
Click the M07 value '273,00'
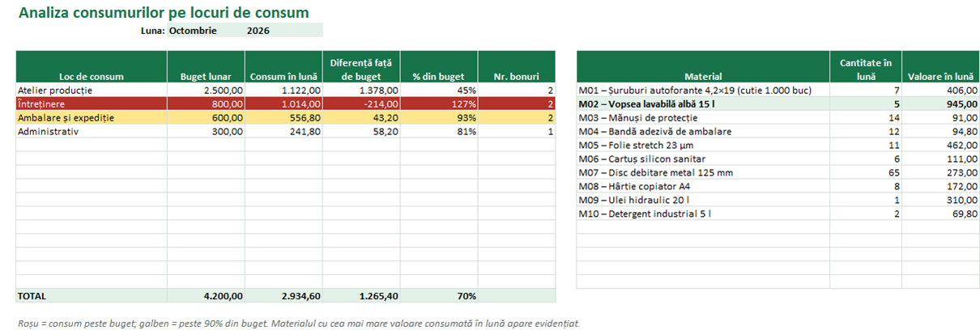[940, 173]
